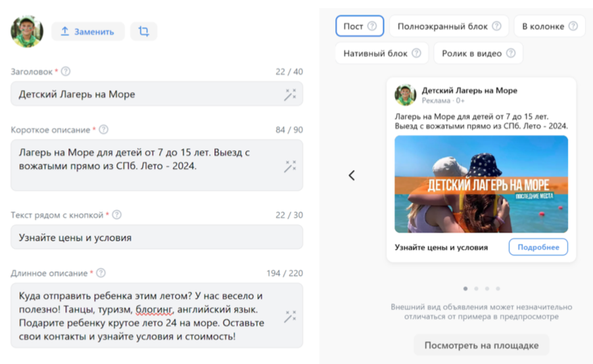Open help icon on Полноэкранный блок tab
This screenshot has height=364, width=593.
pos(496,26)
